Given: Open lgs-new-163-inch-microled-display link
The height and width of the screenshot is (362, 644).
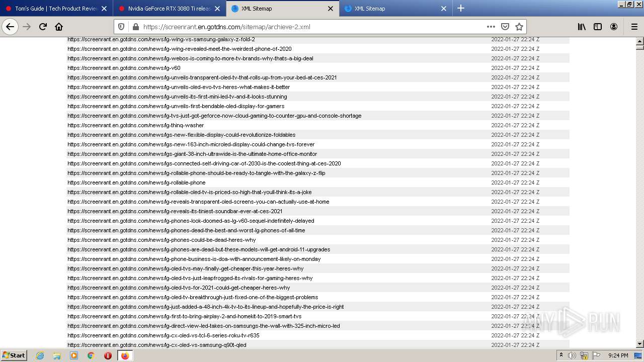Looking at the screenshot, I should (x=191, y=144).
